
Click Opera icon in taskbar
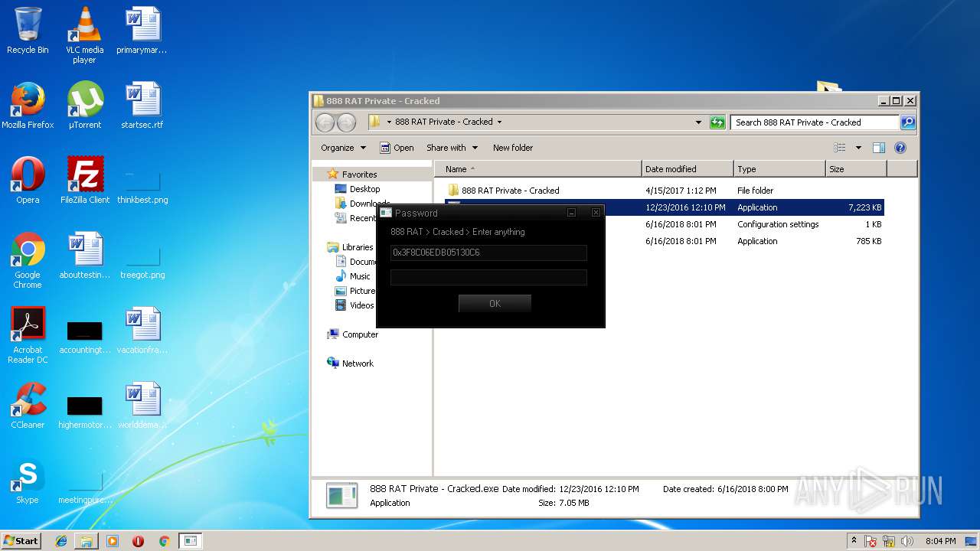[138, 541]
